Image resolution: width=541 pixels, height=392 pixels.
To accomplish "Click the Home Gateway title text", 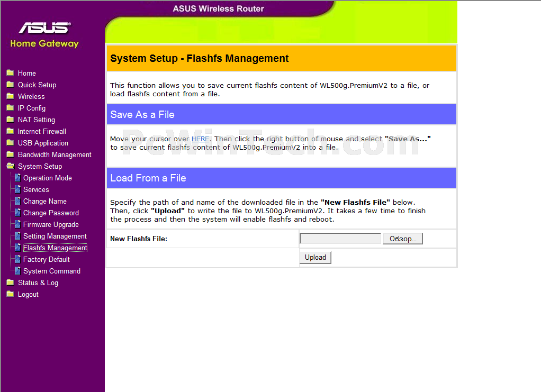I will [44, 44].
